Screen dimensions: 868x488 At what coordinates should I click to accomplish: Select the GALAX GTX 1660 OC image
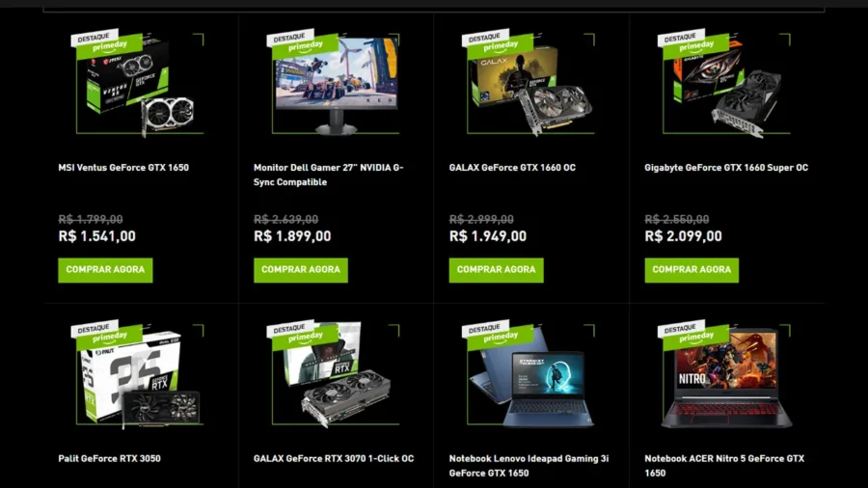point(529,83)
